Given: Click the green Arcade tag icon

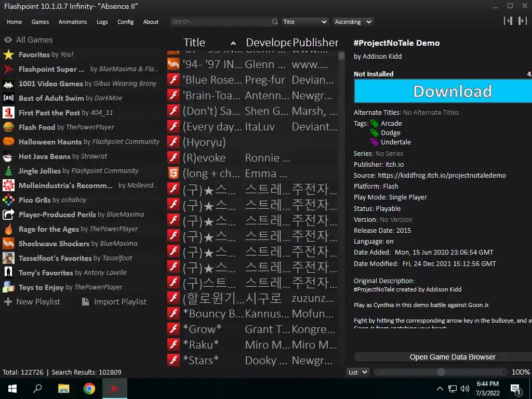Looking at the screenshot, I should [x=374, y=124].
